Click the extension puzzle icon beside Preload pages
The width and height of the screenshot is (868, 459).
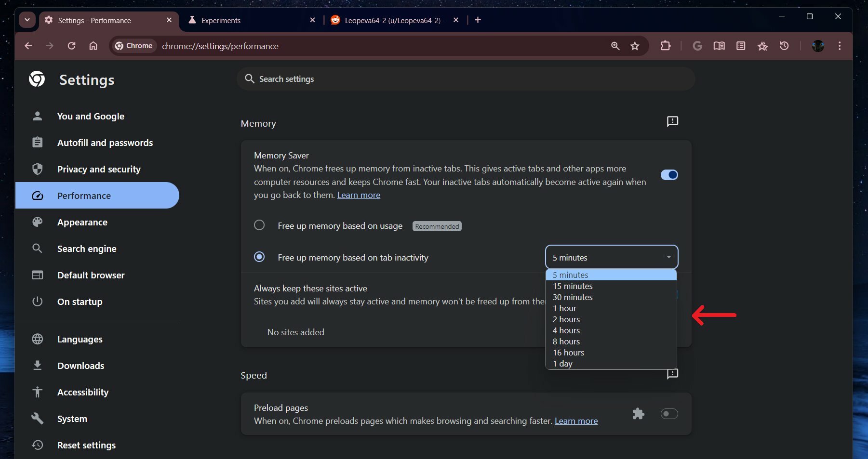click(639, 414)
